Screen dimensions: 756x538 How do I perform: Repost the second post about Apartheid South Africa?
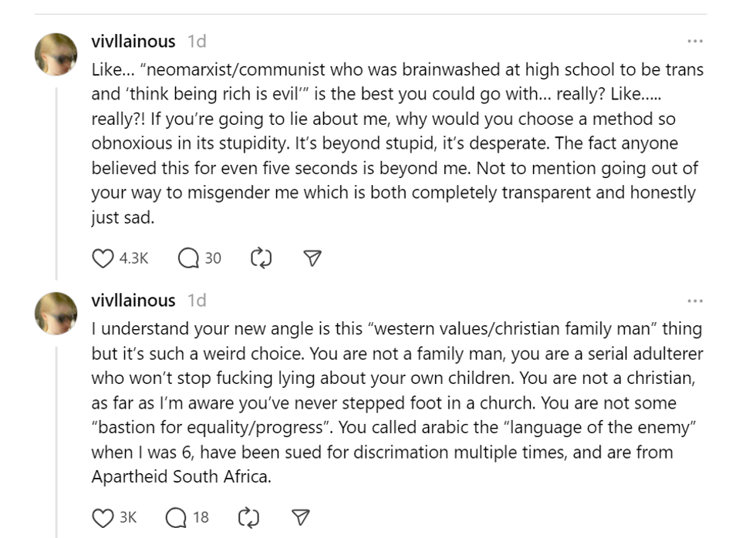click(x=249, y=517)
